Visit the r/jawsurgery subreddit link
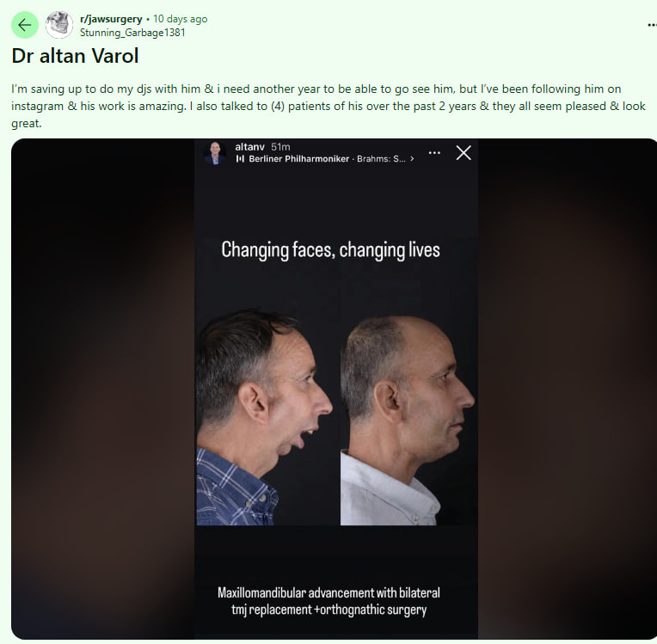This screenshot has width=657, height=644. [x=111, y=19]
